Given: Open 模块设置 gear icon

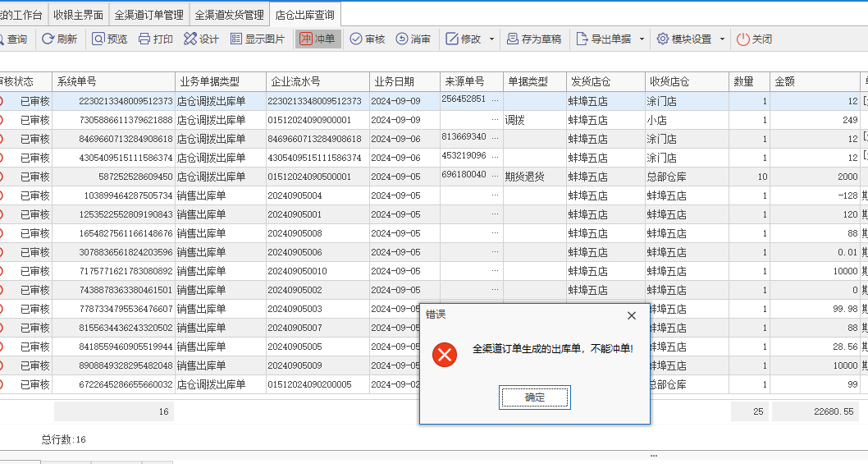Looking at the screenshot, I should click(663, 39).
